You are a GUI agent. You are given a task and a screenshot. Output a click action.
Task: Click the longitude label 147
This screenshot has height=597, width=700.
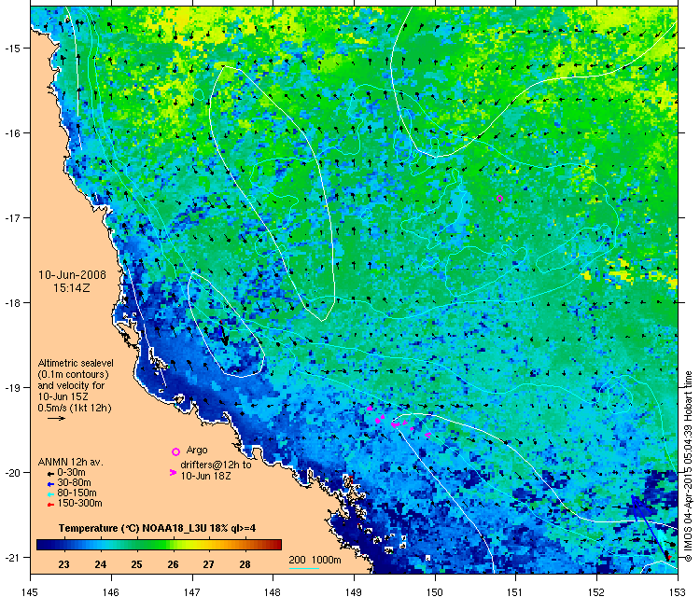192,591
